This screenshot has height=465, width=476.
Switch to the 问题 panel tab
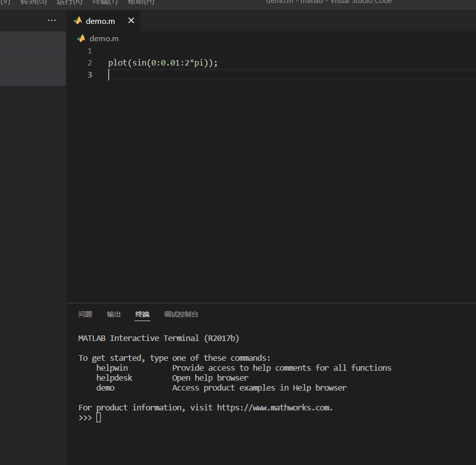pyautogui.click(x=85, y=314)
